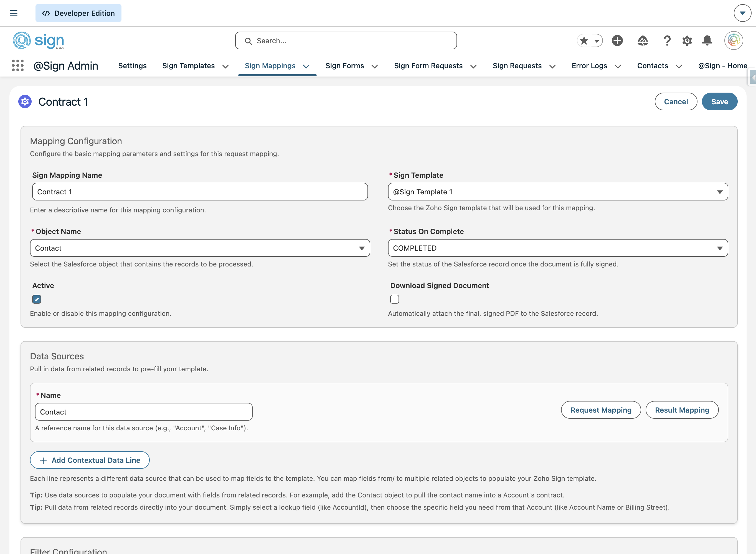Enable Download Signed Document checkbox
The height and width of the screenshot is (554, 756).
click(394, 299)
